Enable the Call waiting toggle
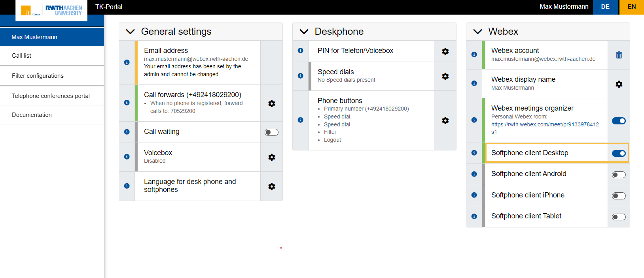This screenshot has height=278, width=644. (271, 132)
